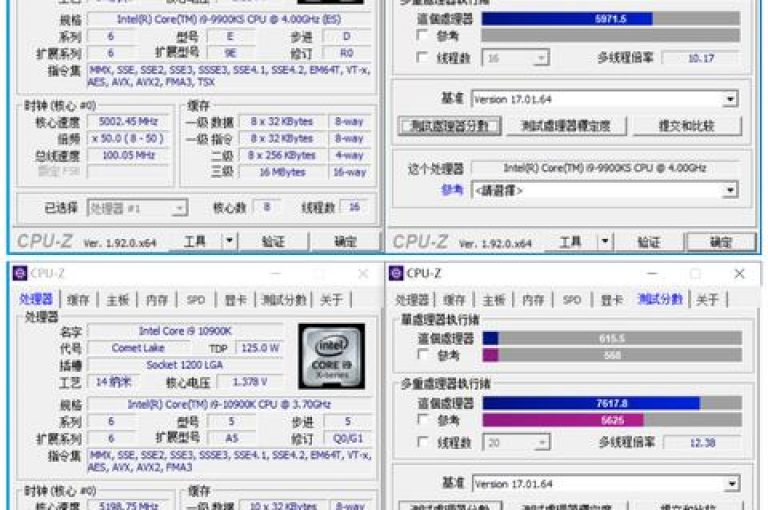Tick the 参考 checkbox beside the 5625 reference bar

tap(422, 419)
